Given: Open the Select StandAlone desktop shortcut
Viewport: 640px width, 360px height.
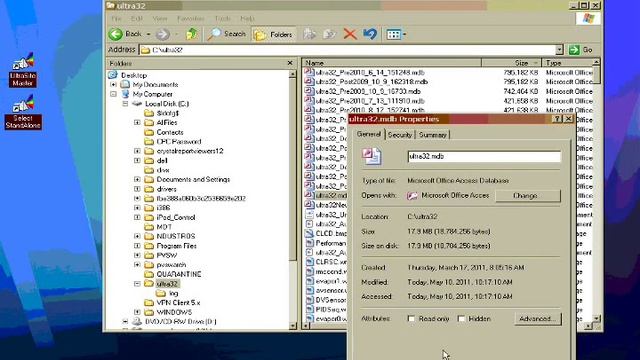Looking at the screenshot, I should [23, 112].
